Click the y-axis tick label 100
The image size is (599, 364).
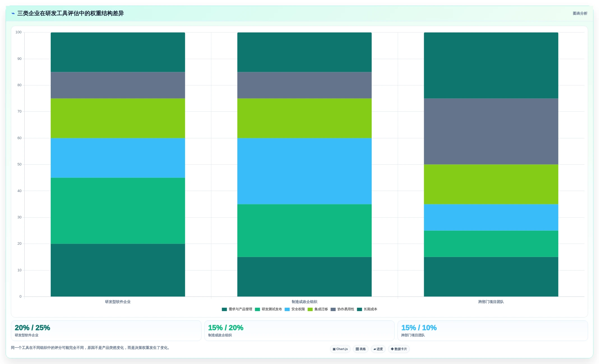pos(18,32)
